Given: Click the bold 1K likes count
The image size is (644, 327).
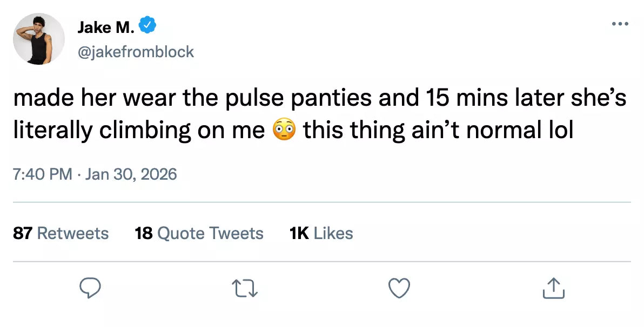Looking at the screenshot, I should pos(299,233).
